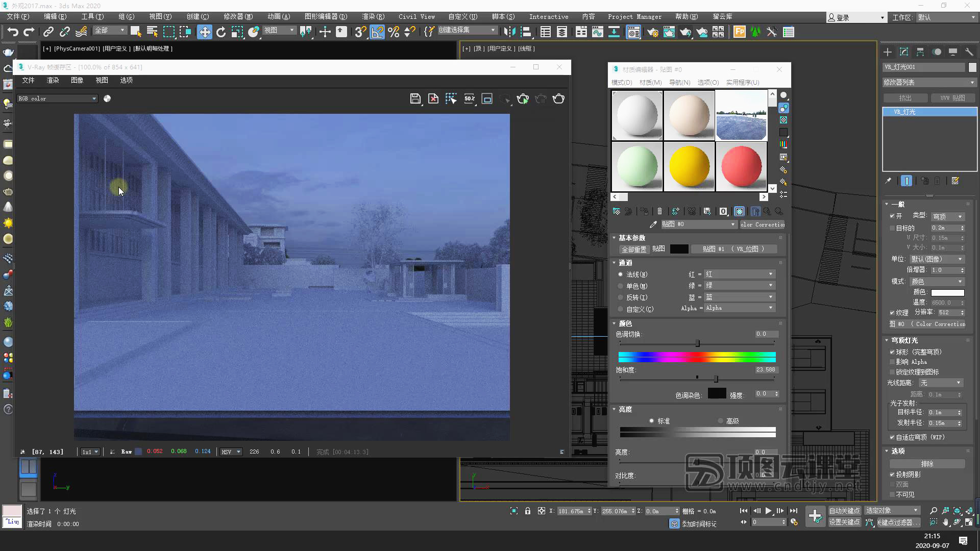This screenshot has width=980, height=551.
Task: Click the 全部重置 reset all button
Action: [633, 249]
